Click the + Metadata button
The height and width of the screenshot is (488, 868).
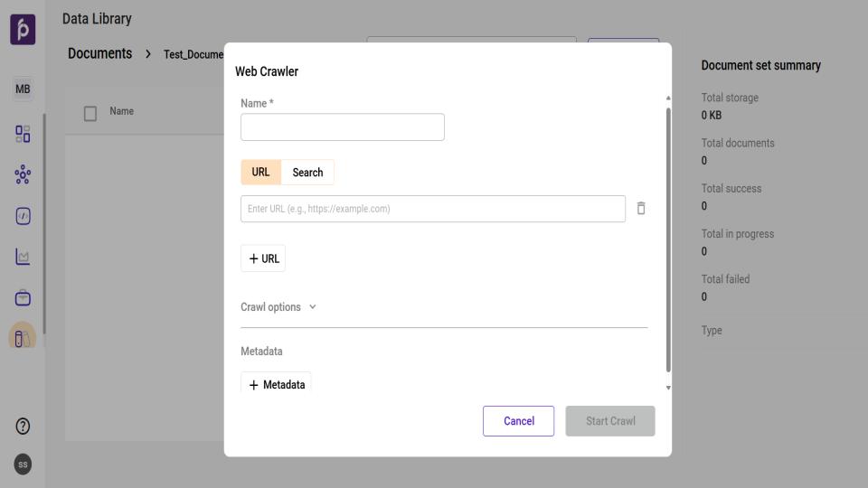point(276,384)
